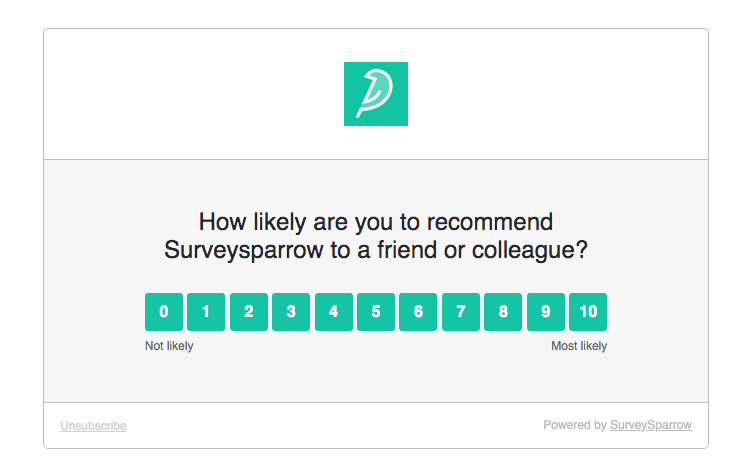Pick rating 2 on the NPS scale
This screenshot has height=476, width=752.
click(x=248, y=312)
